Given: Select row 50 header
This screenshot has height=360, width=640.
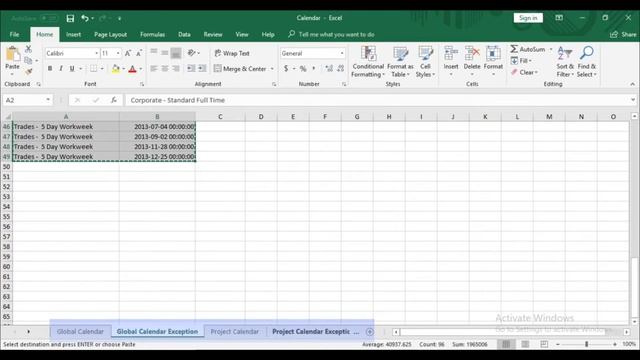Looking at the screenshot, I should point(6,167).
